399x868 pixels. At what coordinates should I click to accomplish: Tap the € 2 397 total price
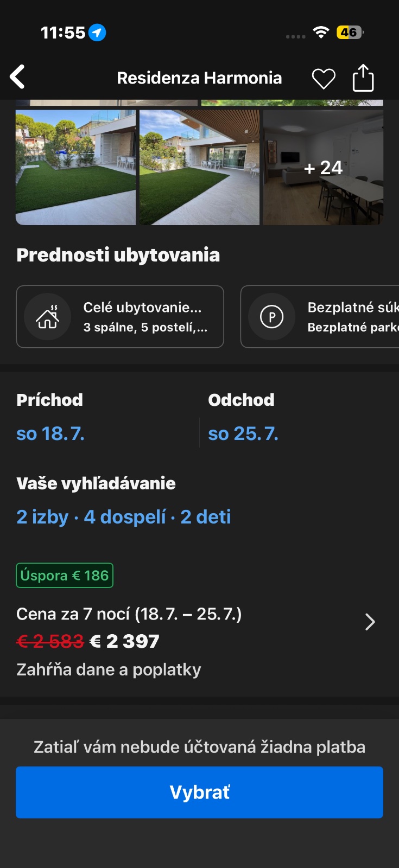tap(124, 642)
